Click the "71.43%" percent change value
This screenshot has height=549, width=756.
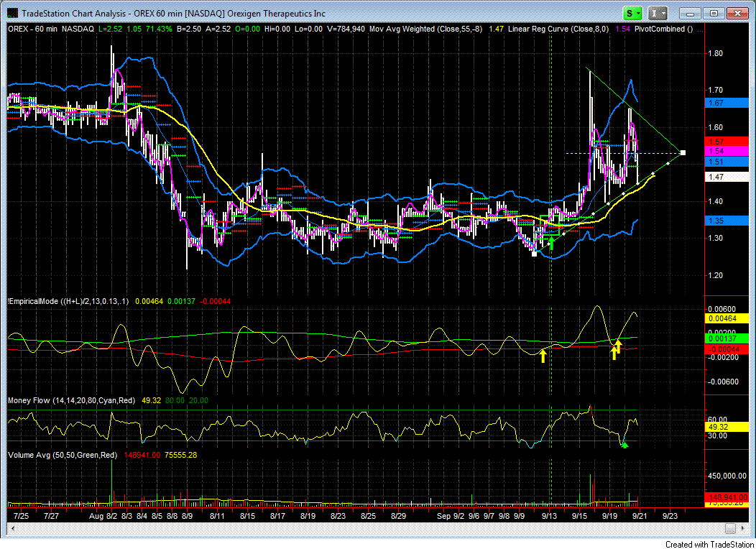point(159,29)
